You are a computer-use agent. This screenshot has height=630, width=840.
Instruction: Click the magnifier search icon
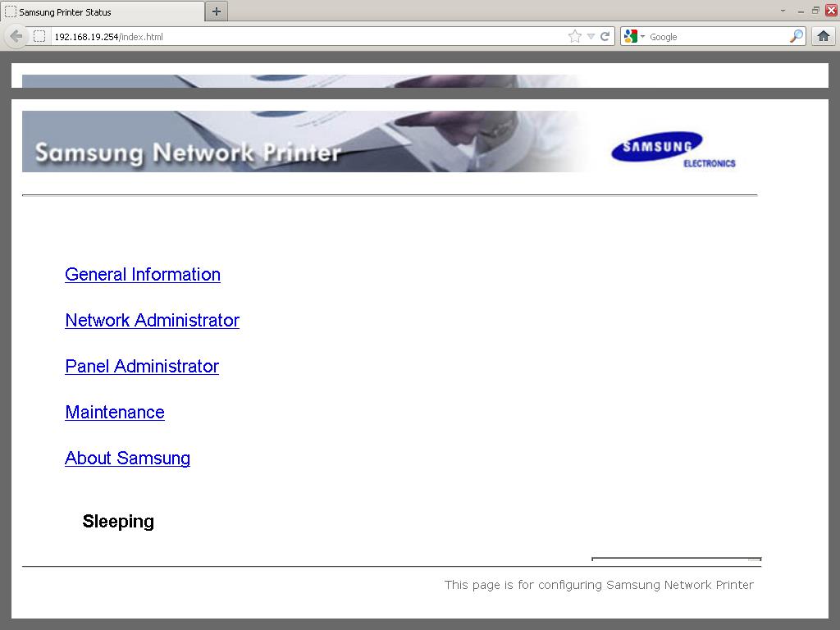tap(796, 36)
